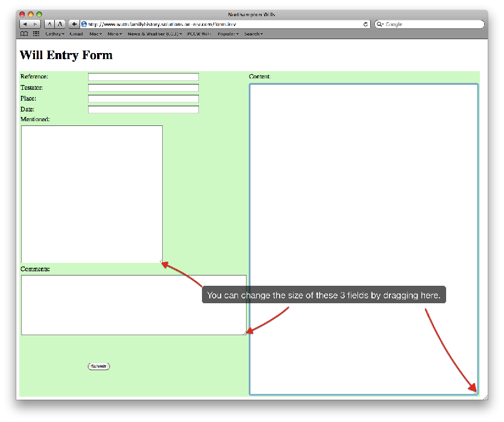Image resolution: width=504 pixels, height=422 pixels.
Task: Show Top Sites grid icon
Action: pyautogui.click(x=36, y=34)
